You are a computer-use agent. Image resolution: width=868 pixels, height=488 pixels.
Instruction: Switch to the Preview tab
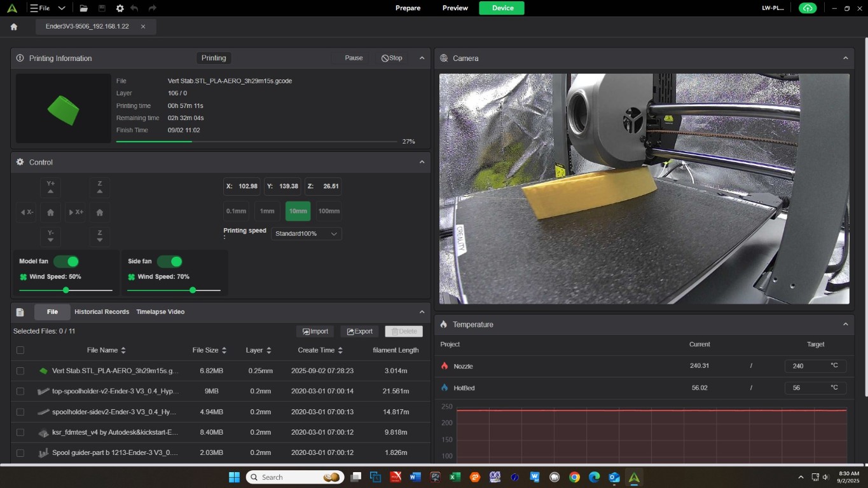pyautogui.click(x=455, y=8)
